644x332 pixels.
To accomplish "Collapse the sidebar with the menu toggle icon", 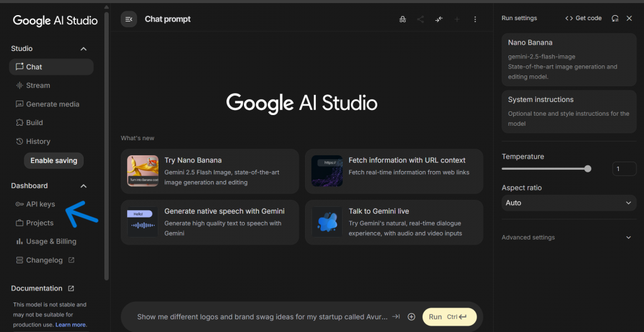I will click(128, 19).
